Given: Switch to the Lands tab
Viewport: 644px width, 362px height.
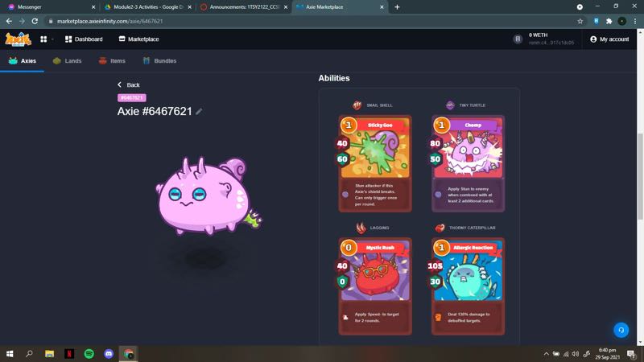Looking at the screenshot, I should (67, 61).
